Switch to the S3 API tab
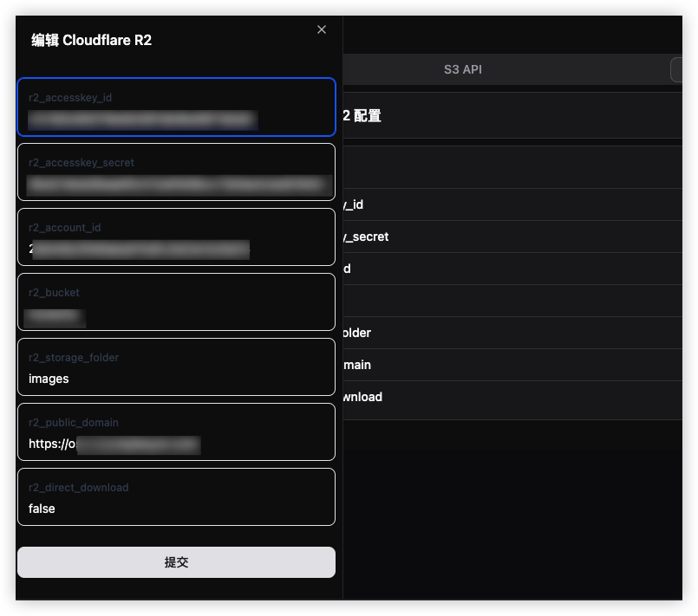The height and width of the screenshot is (616, 698). coord(462,69)
